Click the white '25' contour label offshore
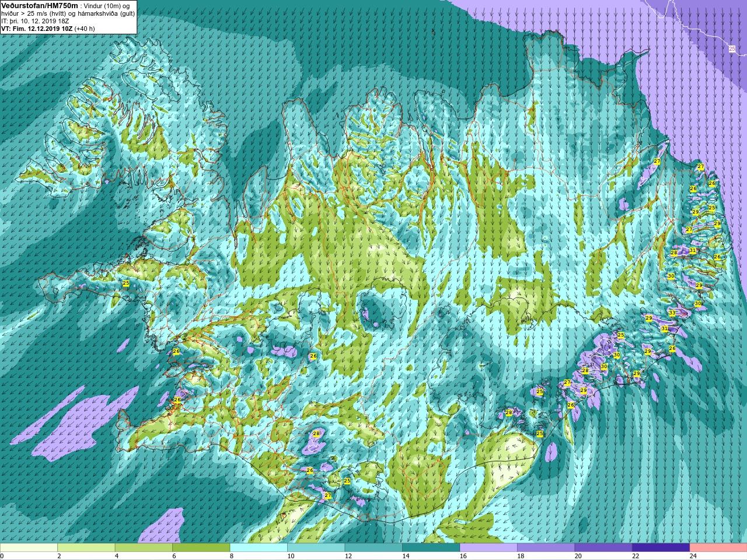Screen dimensions: 747x560 732,49
